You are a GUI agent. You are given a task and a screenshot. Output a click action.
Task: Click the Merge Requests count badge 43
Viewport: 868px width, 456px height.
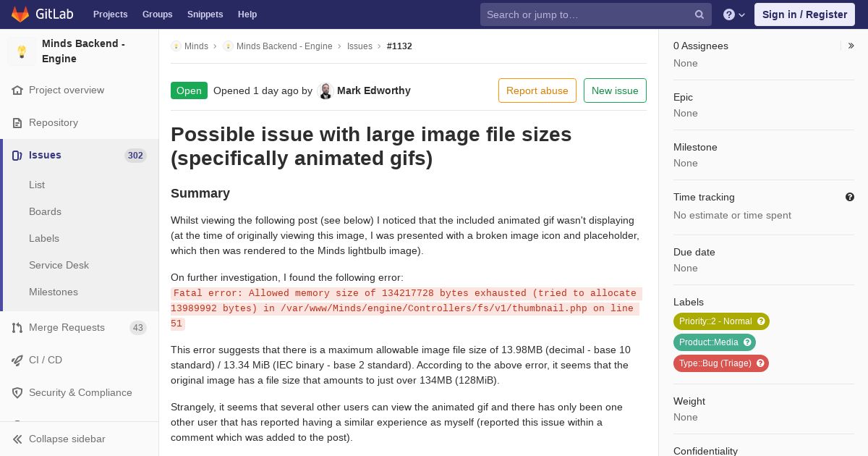pos(138,328)
